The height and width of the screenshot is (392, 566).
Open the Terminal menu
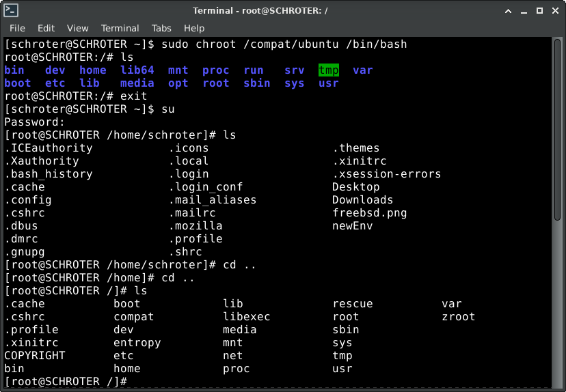click(x=120, y=28)
